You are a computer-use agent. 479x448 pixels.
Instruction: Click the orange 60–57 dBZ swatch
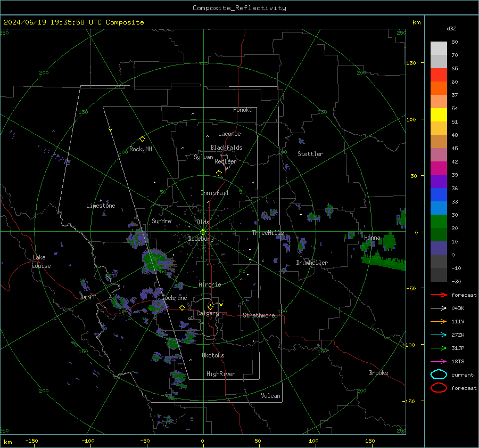coord(439,88)
